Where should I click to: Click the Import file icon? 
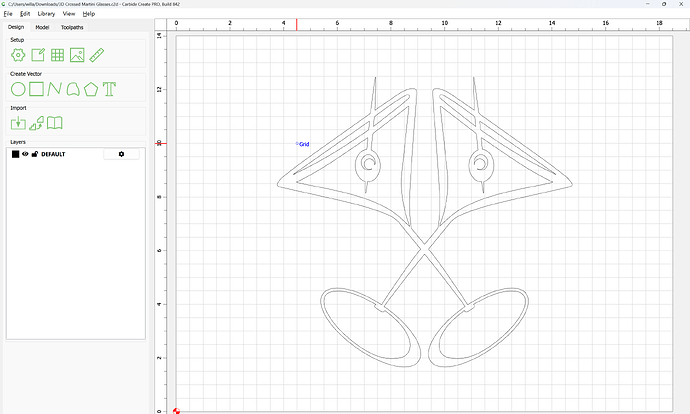pos(18,123)
